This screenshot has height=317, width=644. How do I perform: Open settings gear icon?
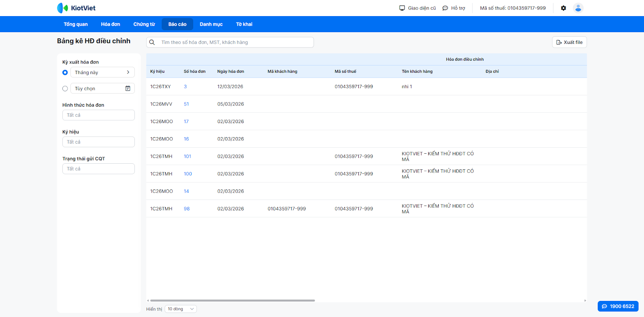click(563, 8)
